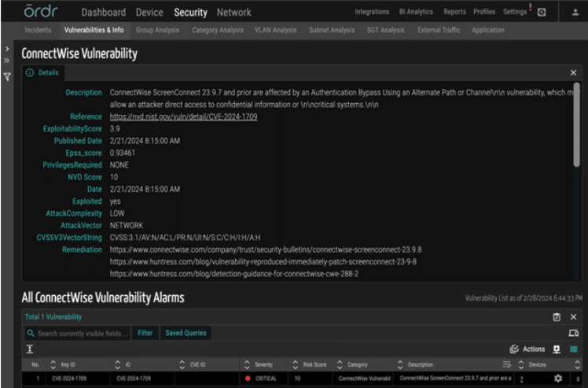Open Settings
Image resolution: width=588 pixels, height=388 pixels.
pyautogui.click(x=515, y=12)
